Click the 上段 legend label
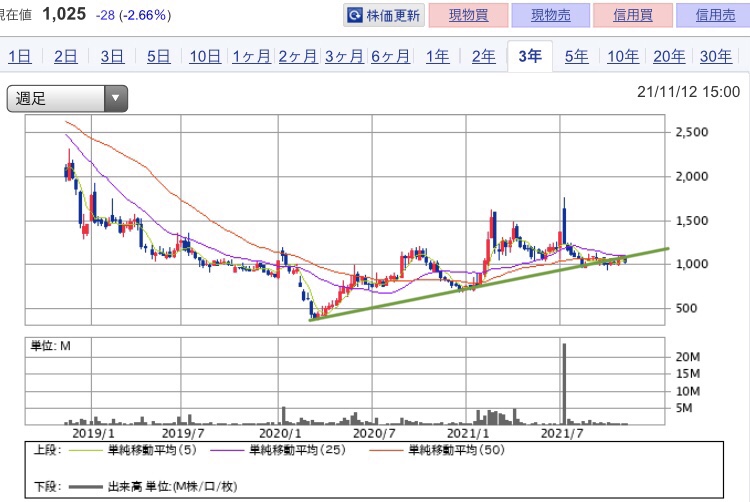 (x=47, y=450)
